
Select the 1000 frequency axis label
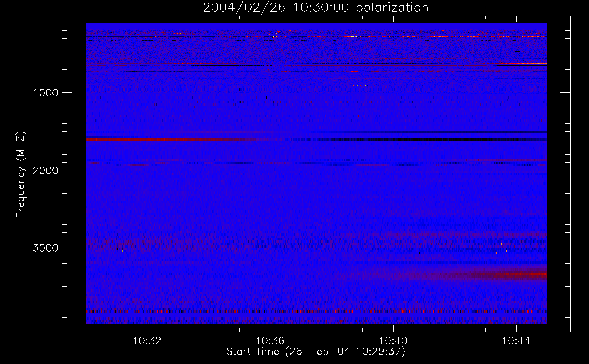click(46, 93)
